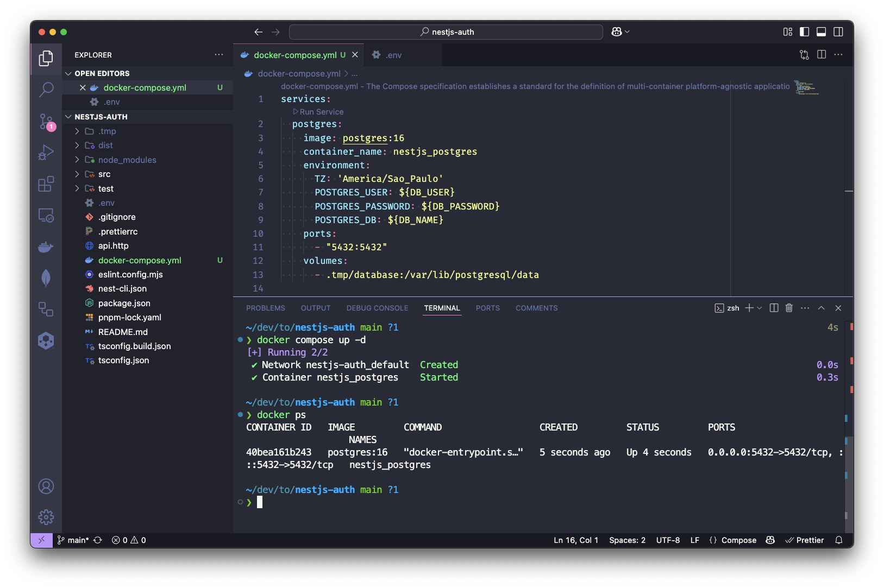Close the docker-compose.yml editor tab
Screen dimensions: 884x588
coord(355,55)
